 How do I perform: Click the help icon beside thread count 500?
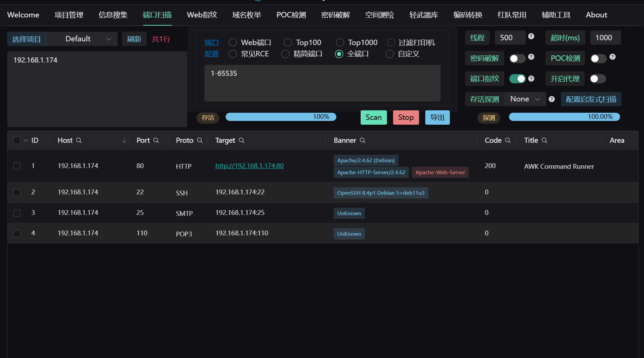(x=531, y=36)
